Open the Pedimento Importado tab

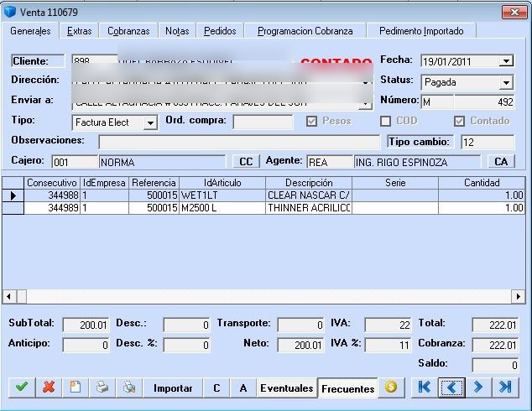pos(421,31)
